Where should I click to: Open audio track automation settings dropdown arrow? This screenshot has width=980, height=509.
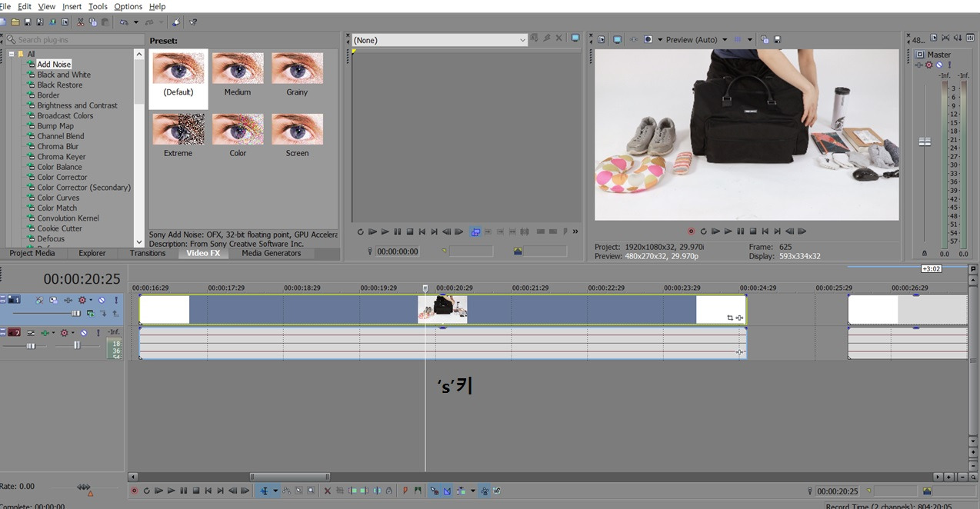pyautogui.click(x=73, y=333)
